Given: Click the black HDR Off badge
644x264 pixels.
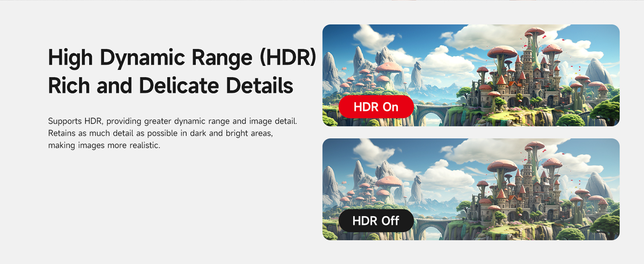Looking at the screenshot, I should 376,220.
